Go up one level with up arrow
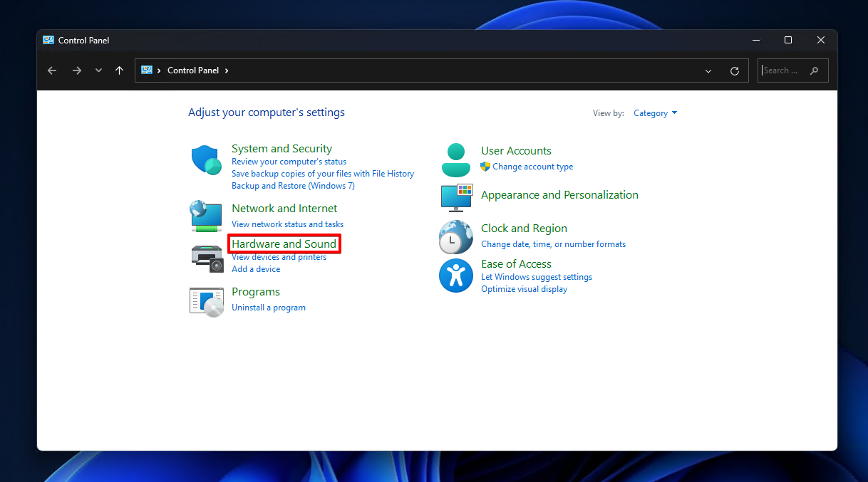This screenshot has height=482, width=868. [119, 70]
